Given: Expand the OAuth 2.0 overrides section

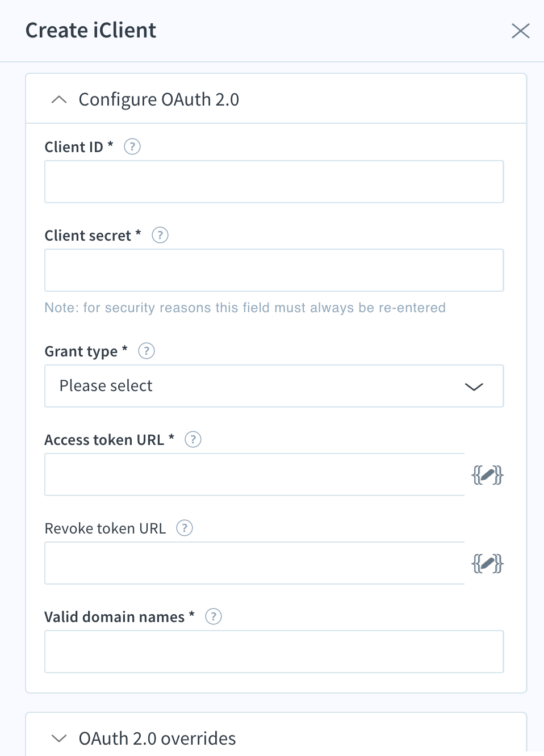Looking at the screenshot, I should click(59, 738).
